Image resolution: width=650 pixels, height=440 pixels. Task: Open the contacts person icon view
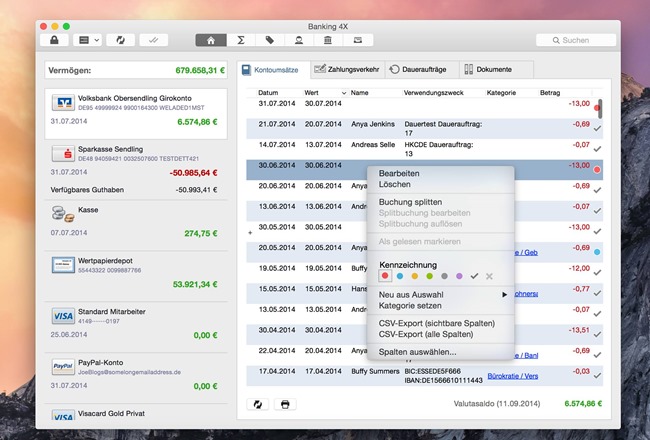299,40
